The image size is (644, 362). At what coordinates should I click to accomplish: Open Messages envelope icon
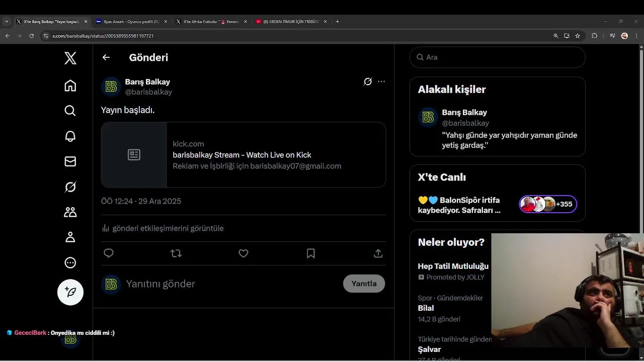pyautogui.click(x=70, y=161)
